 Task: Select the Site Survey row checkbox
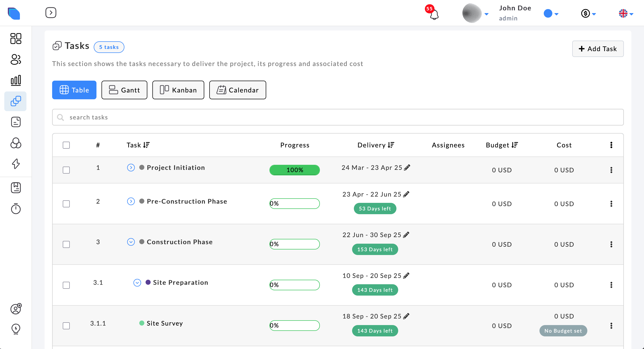click(x=66, y=326)
